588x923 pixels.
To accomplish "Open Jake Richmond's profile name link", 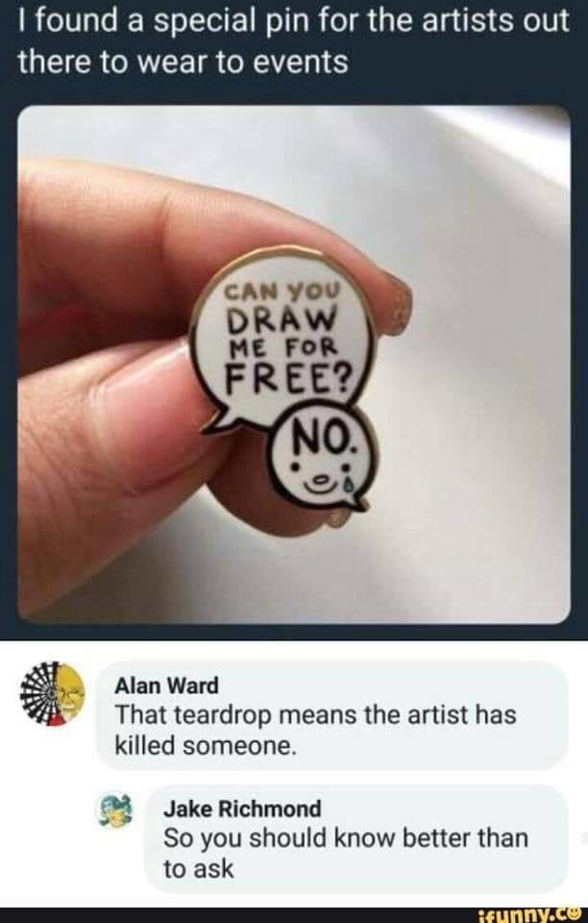I will [x=242, y=809].
